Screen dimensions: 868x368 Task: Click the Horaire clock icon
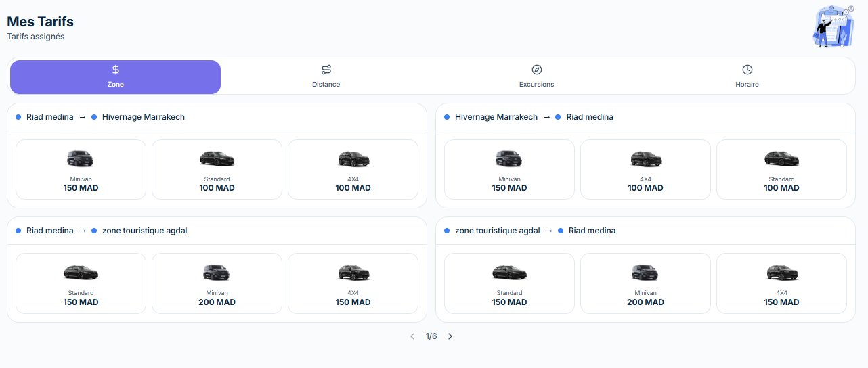click(x=747, y=70)
